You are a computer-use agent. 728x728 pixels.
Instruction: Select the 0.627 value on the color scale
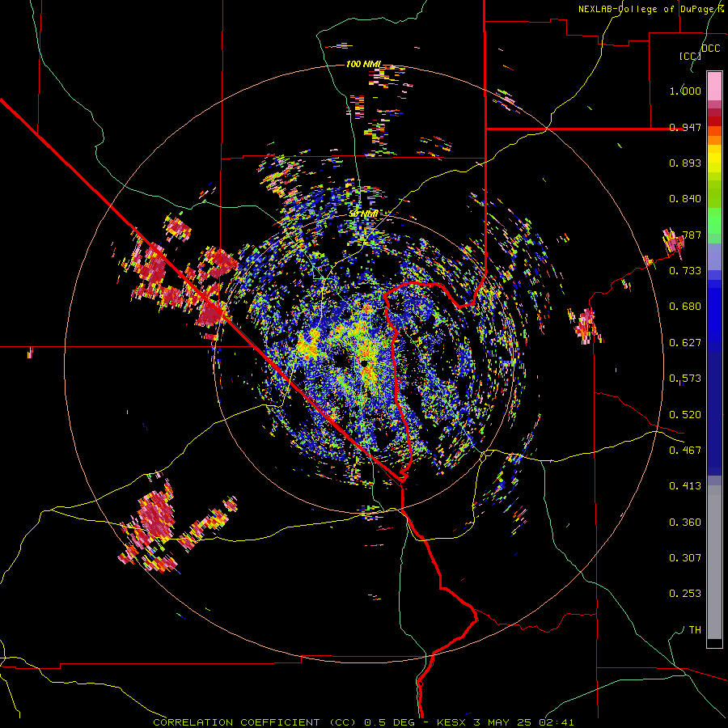pyautogui.click(x=685, y=343)
